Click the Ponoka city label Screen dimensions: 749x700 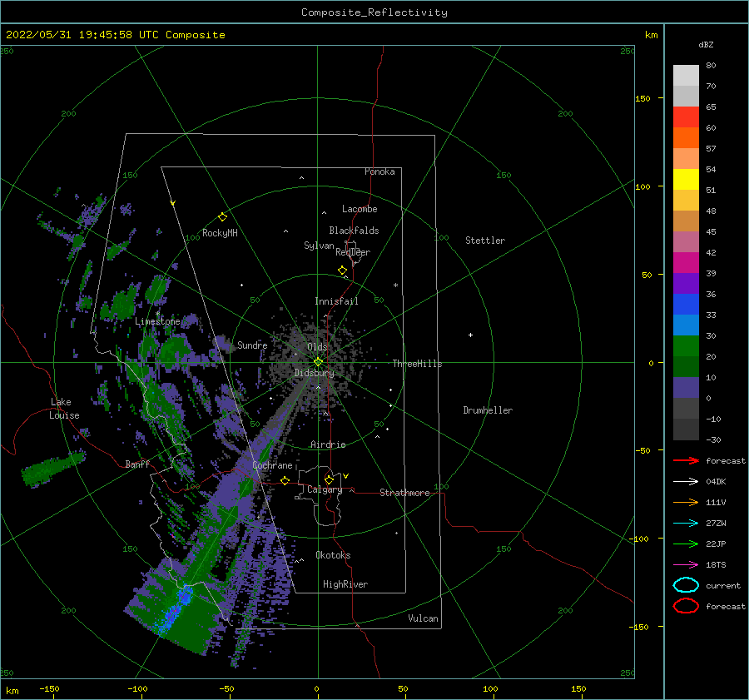379,171
